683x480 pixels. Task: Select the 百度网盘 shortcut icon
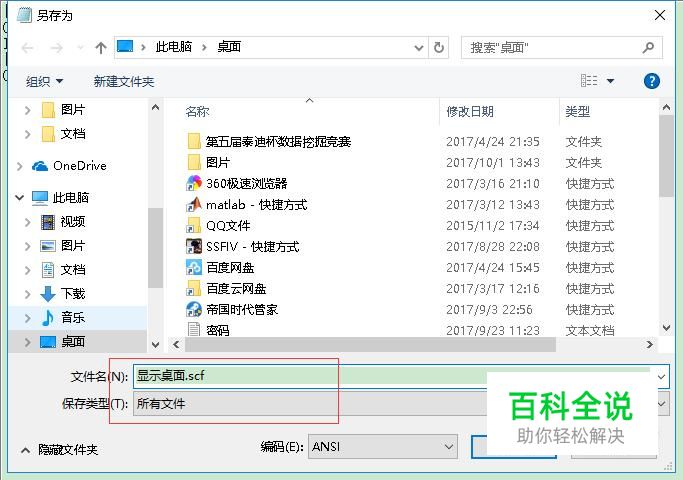(194, 267)
